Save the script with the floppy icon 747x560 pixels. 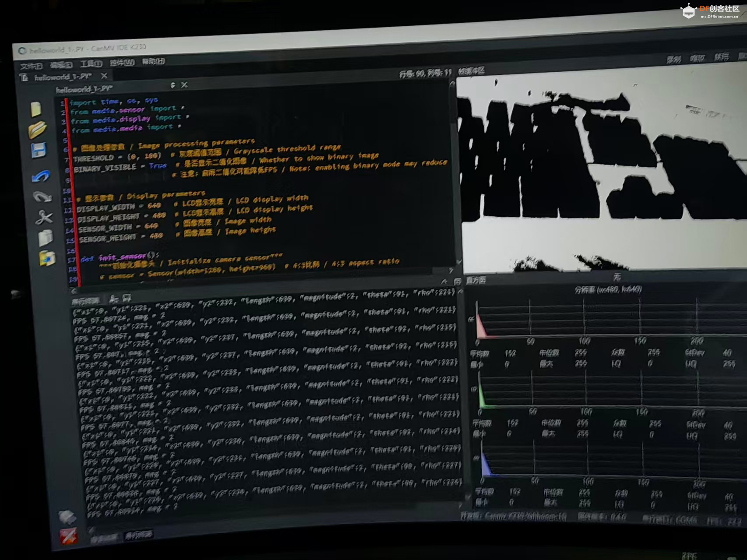(x=39, y=151)
